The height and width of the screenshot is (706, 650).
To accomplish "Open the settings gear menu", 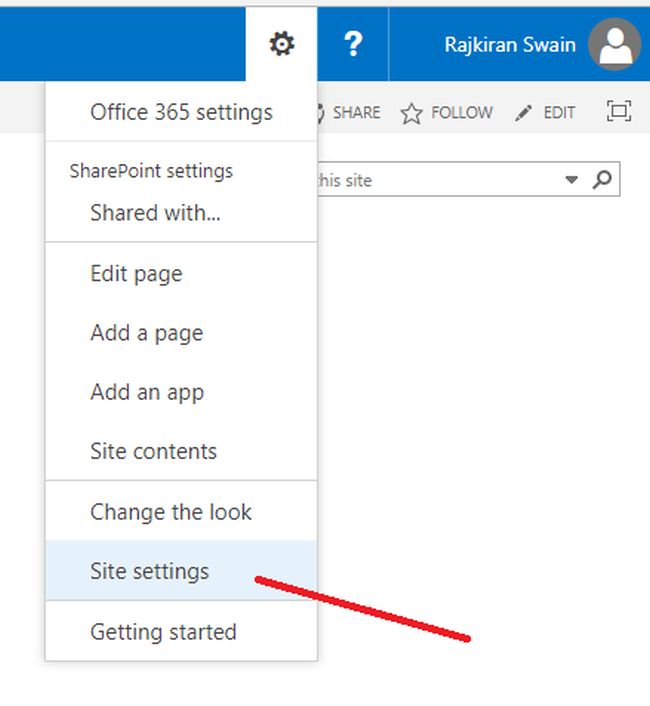I will click(x=282, y=44).
